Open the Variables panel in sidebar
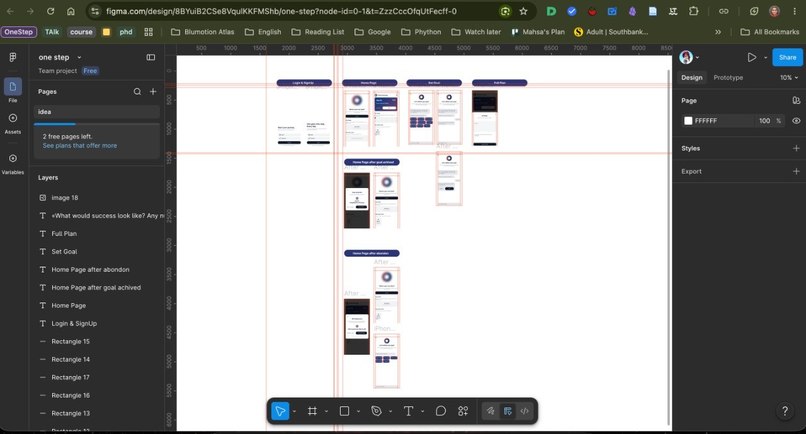806x434 pixels. point(13,162)
